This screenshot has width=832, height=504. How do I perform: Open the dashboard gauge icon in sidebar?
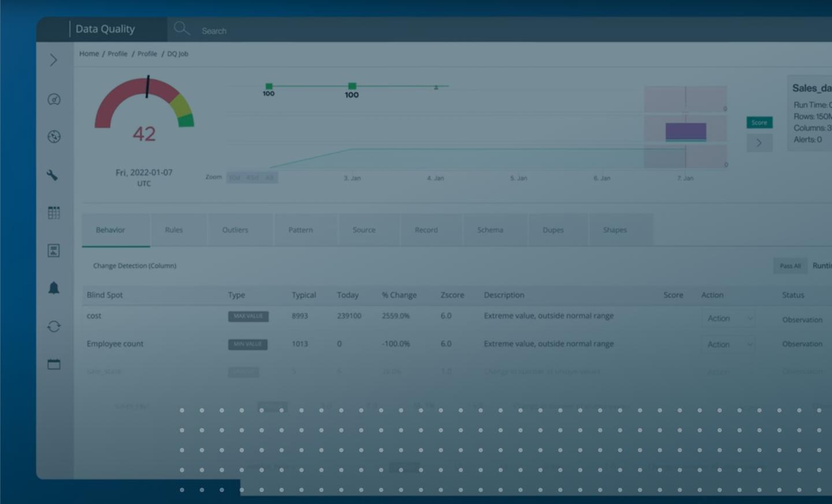point(54,99)
